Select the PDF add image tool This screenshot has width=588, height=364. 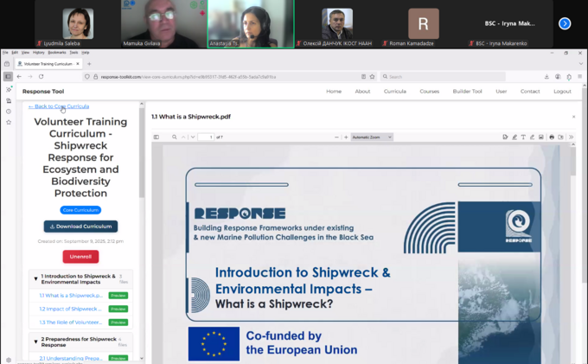tap(541, 137)
